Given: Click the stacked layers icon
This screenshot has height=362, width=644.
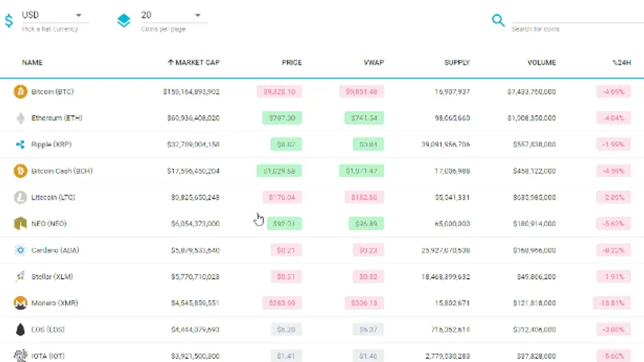Looking at the screenshot, I should (124, 20).
